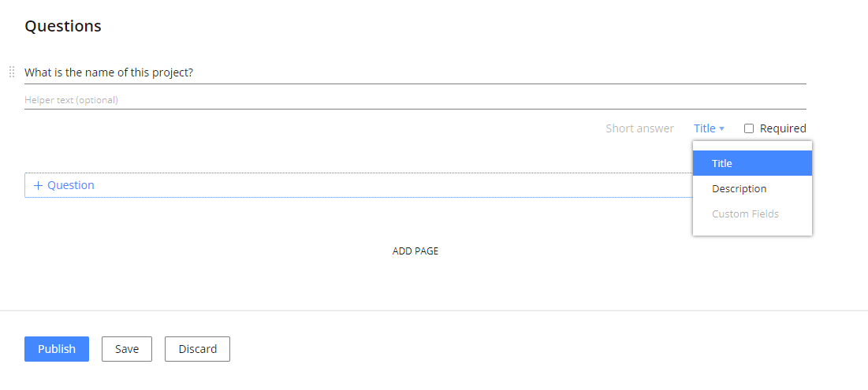Click the drag handle beside the question

tap(12, 72)
